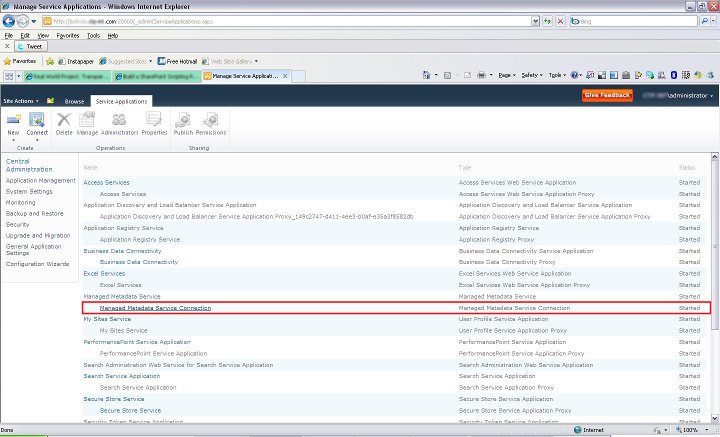The height and width of the screenshot is (437, 720).
Task: Click the New service application ribbon icon
Action: (13, 120)
